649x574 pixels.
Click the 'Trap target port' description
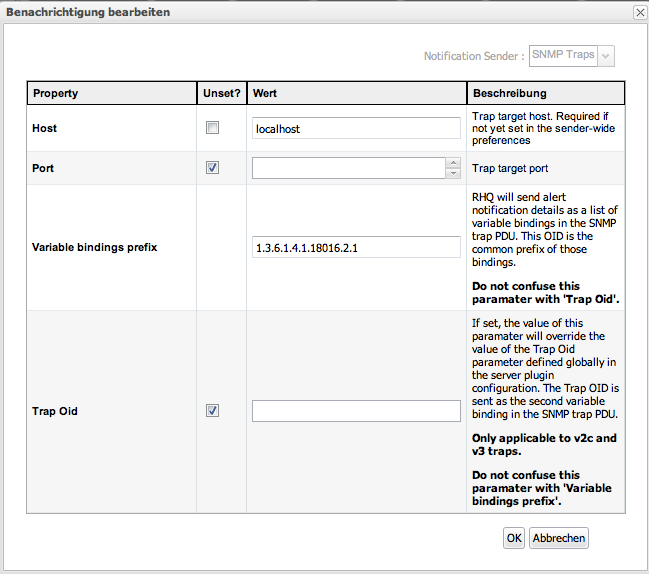[510, 168]
